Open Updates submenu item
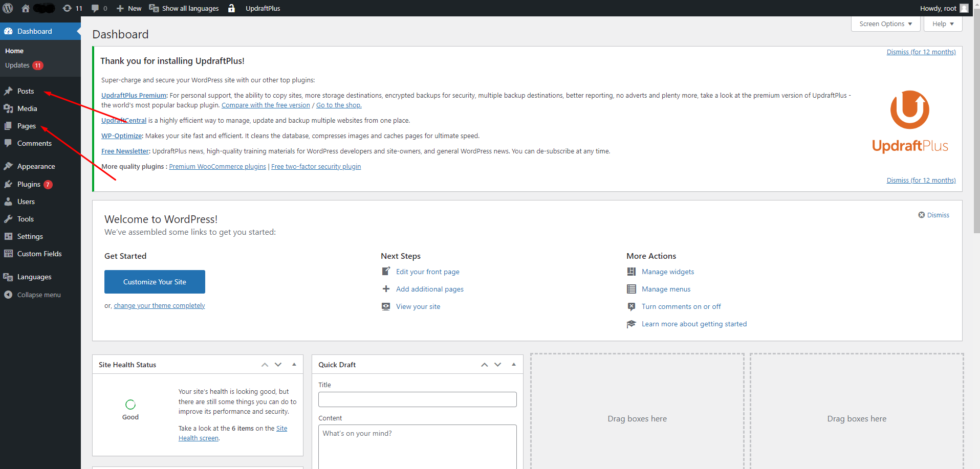Image resolution: width=980 pixels, height=469 pixels. click(24, 65)
